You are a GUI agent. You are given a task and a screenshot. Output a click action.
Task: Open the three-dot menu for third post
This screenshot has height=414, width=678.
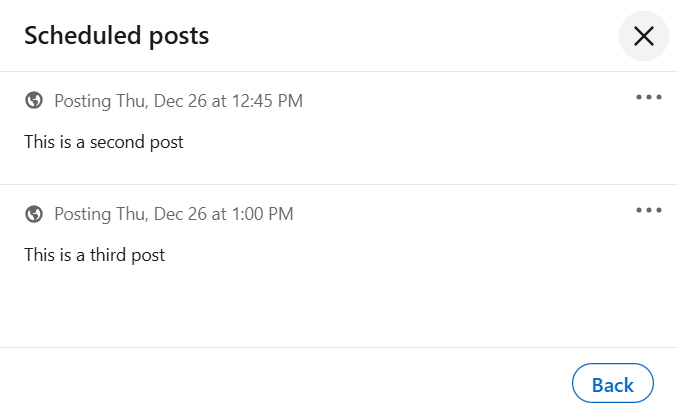click(649, 210)
